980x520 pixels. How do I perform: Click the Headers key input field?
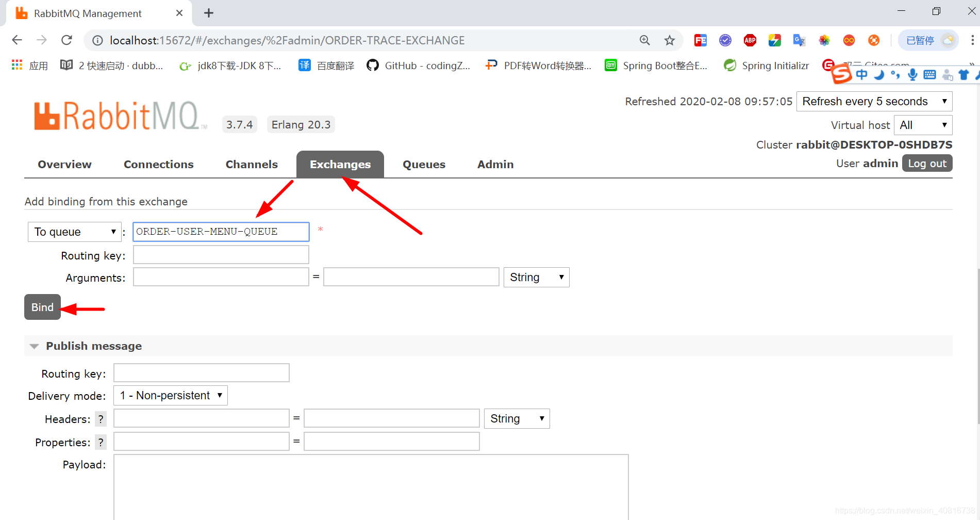click(x=202, y=418)
